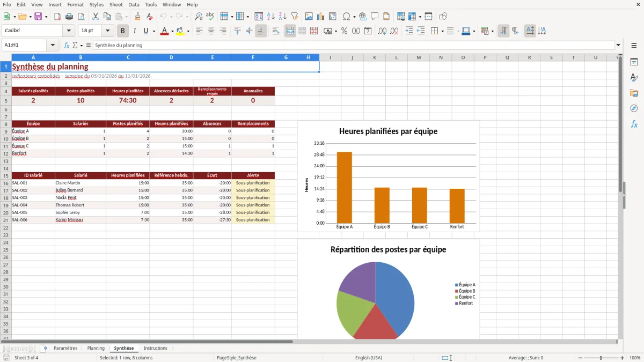Apply the red font color swatch
Screen dimensions: 644x362
click(x=164, y=31)
